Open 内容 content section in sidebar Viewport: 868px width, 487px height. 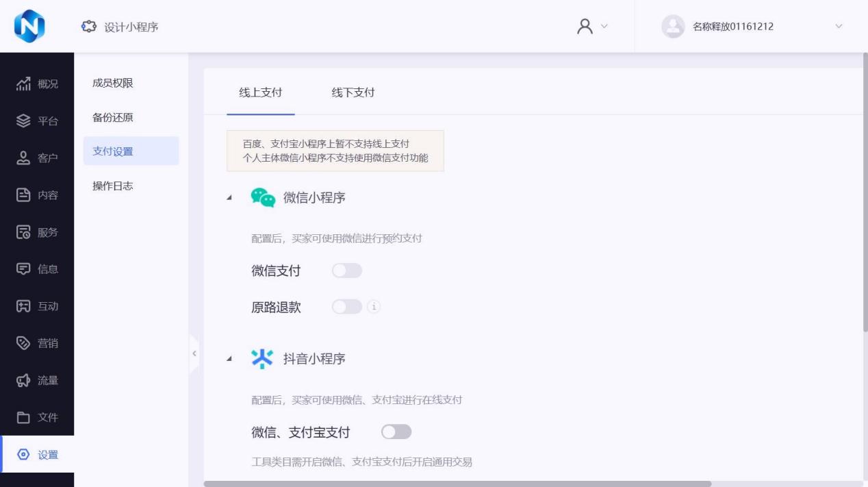[37, 195]
